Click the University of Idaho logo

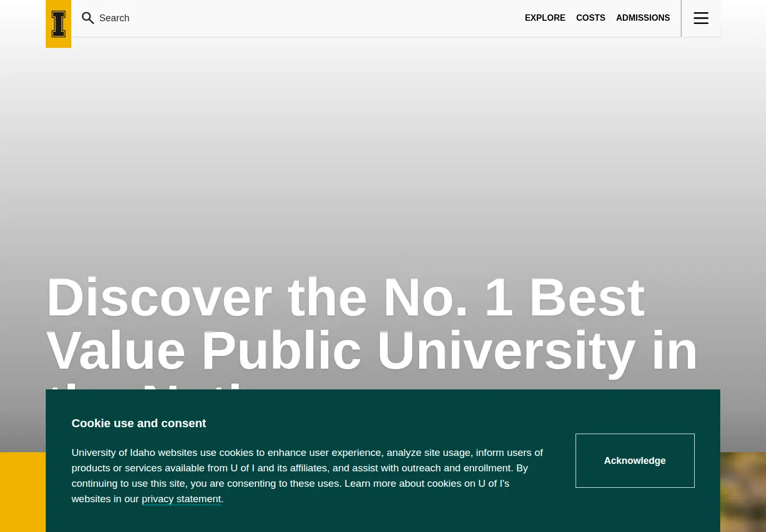(59, 24)
